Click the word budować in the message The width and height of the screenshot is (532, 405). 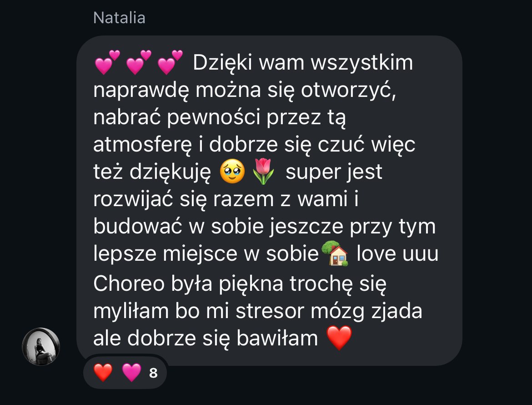138,226
